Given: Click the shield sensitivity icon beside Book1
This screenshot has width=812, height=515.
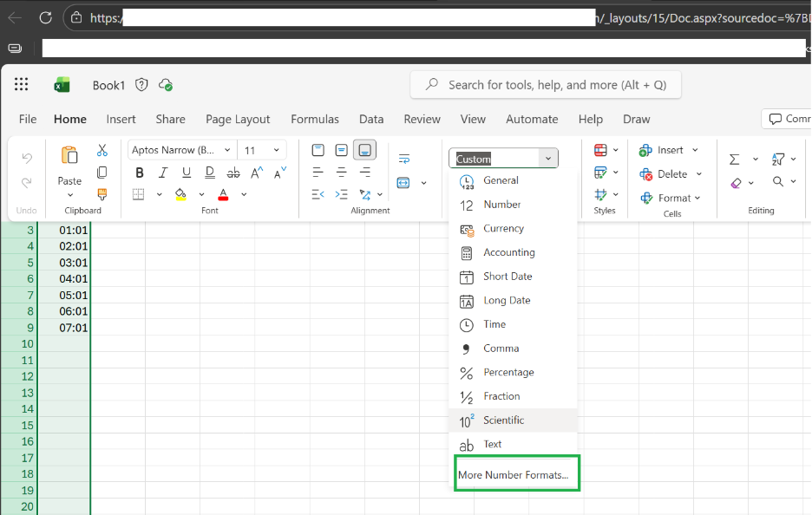Looking at the screenshot, I should [141, 85].
